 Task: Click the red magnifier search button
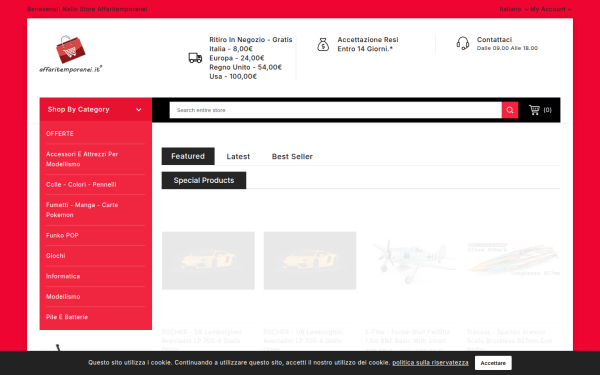[510, 110]
